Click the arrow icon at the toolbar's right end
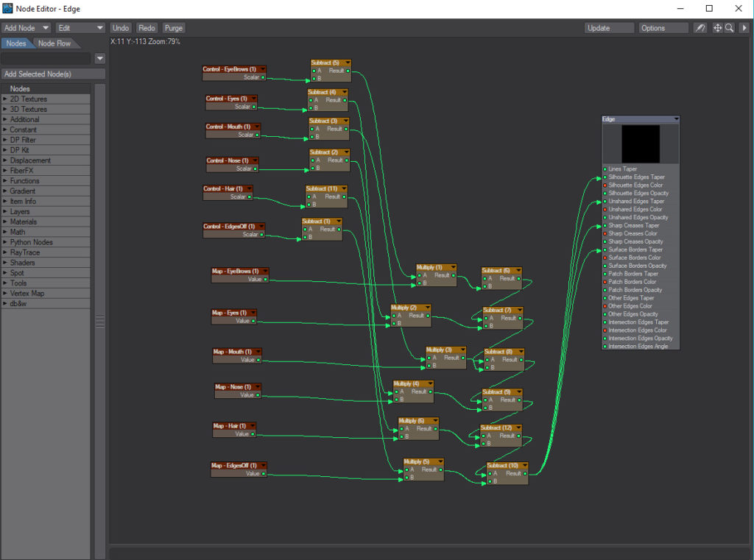This screenshot has height=560, width=754. tap(744, 27)
